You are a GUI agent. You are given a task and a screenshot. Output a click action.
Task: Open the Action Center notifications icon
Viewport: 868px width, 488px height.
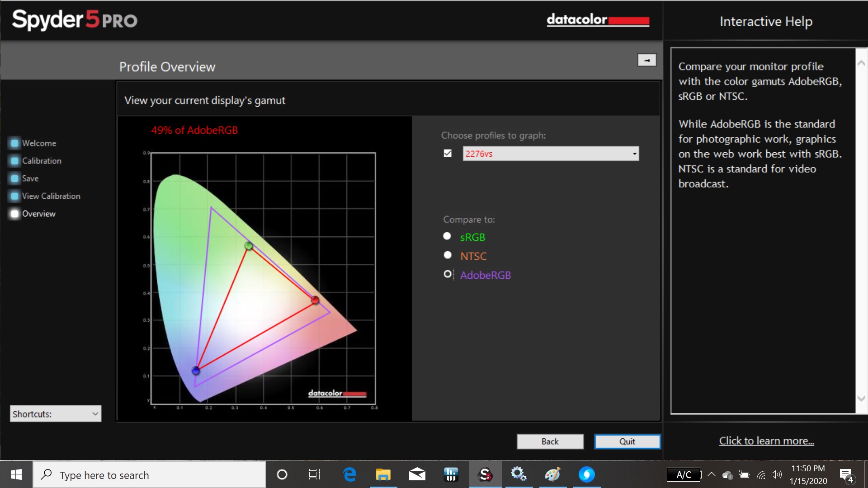pos(847,475)
